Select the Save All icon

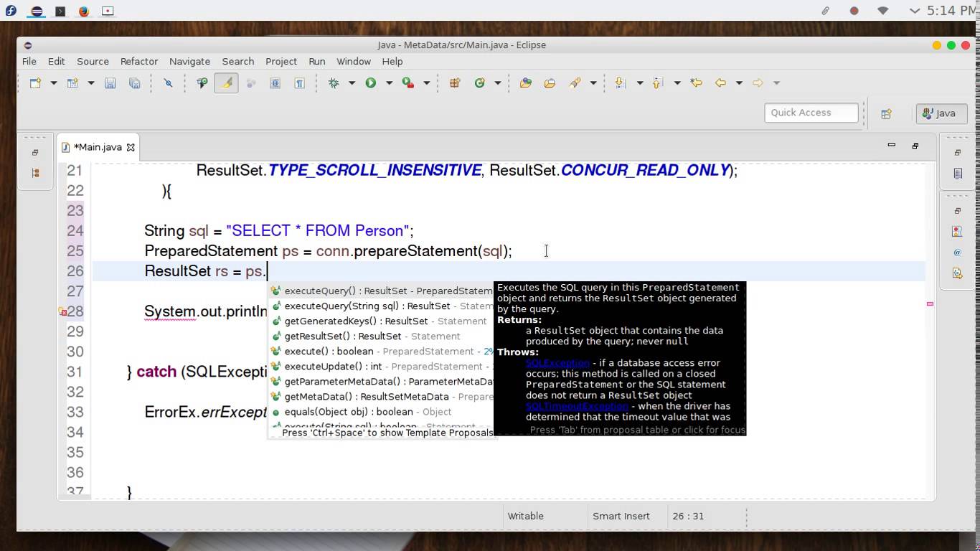[x=134, y=83]
